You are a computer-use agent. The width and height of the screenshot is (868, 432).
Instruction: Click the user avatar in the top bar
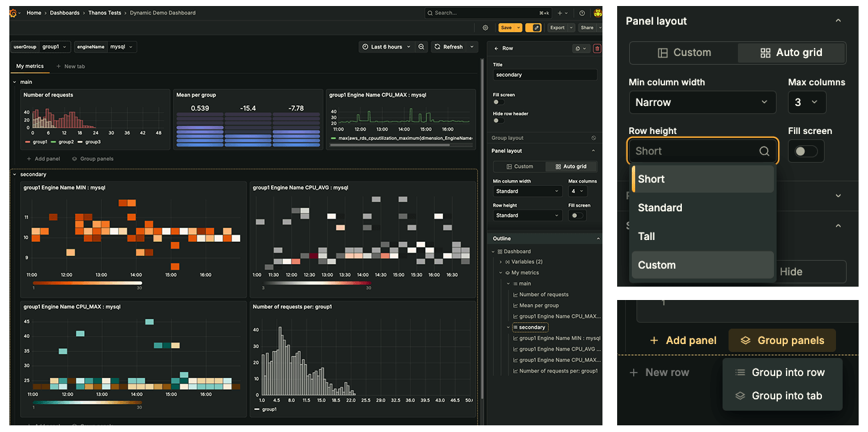[x=598, y=13]
